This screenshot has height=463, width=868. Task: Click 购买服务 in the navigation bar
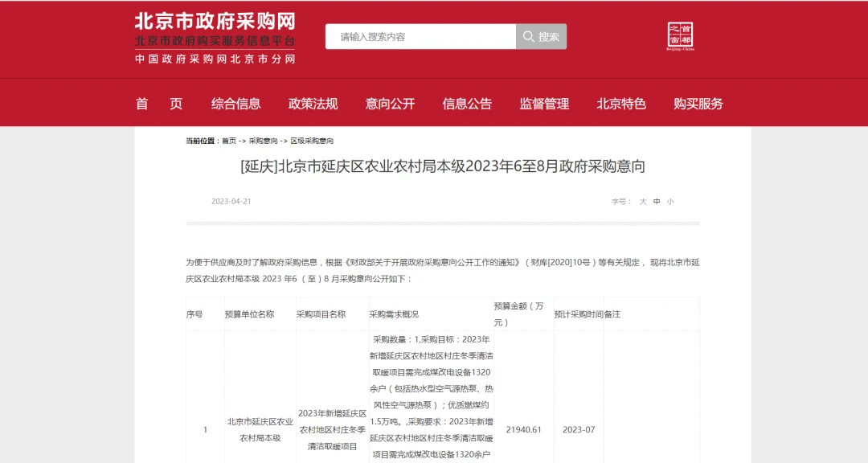(698, 104)
